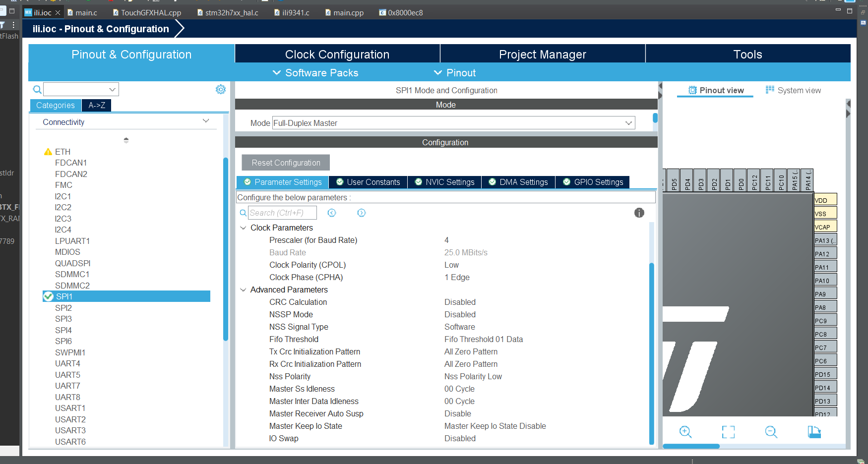
Task: Open CubeMX settings via the gear icon
Action: pyautogui.click(x=221, y=89)
